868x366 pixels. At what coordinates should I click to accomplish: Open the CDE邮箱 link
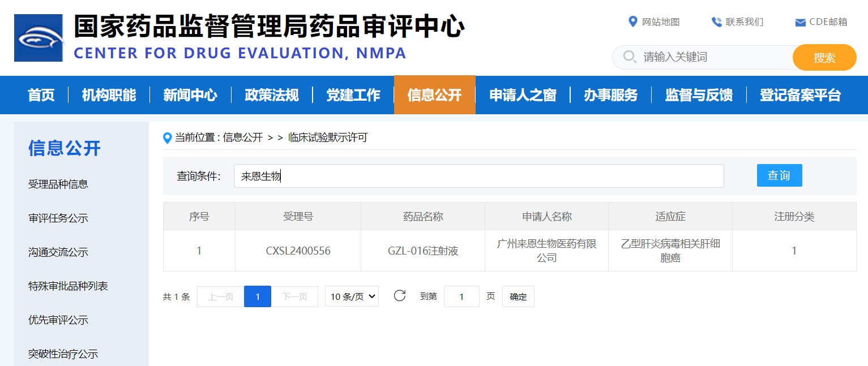(x=828, y=22)
